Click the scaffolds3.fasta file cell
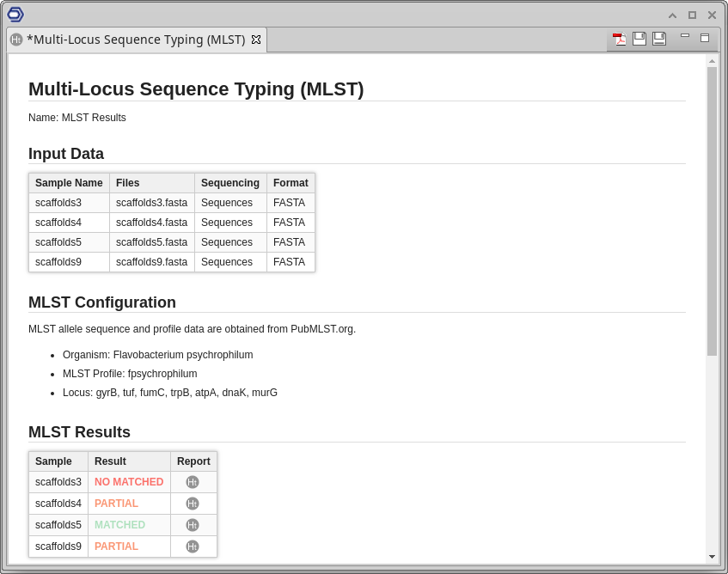The image size is (728, 574). pos(151,203)
